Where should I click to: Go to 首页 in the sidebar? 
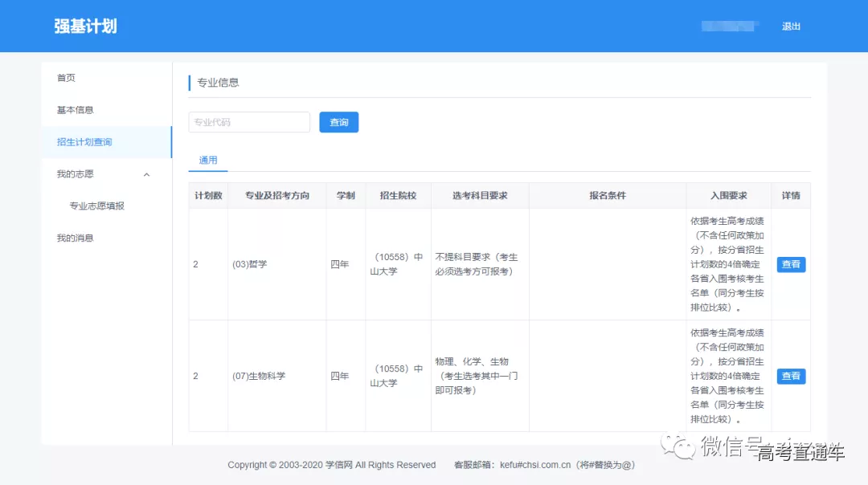click(x=66, y=78)
